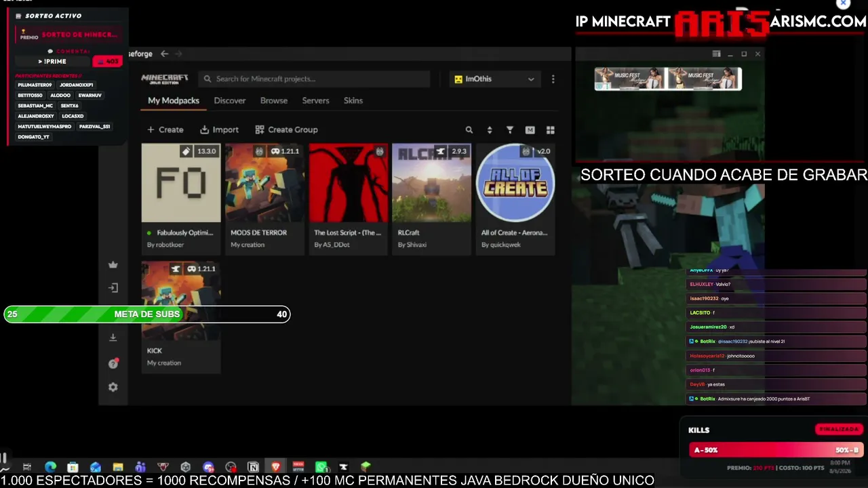
Task: Open the three-dot options menu beside ImOthis
Action: tap(553, 79)
